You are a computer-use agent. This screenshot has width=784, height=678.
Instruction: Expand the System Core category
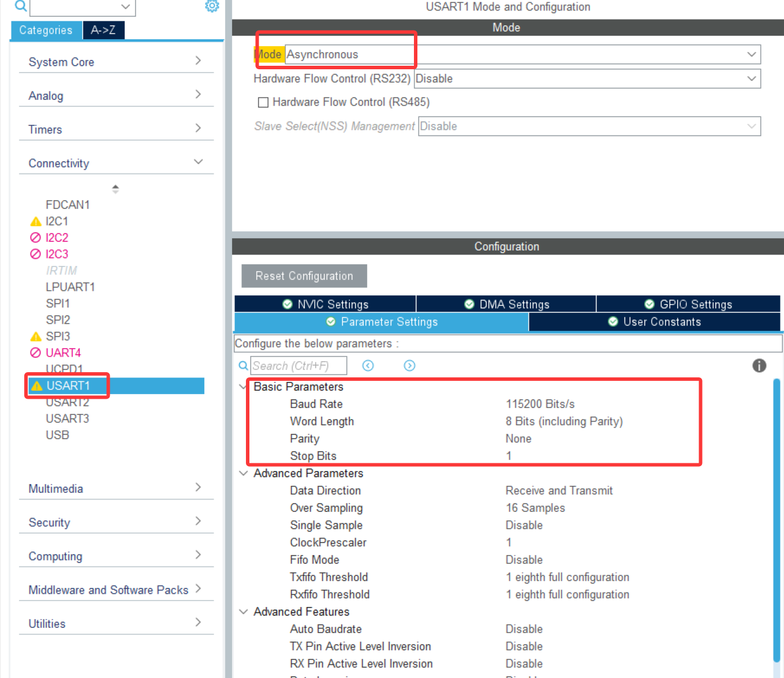(x=198, y=61)
